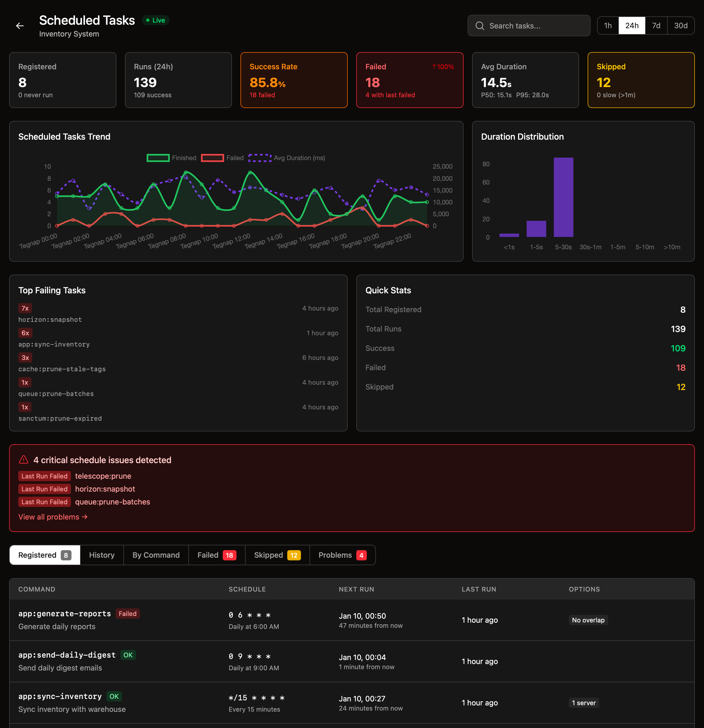Select the 30d time range
Image resolution: width=704 pixels, height=728 pixels.
[681, 26]
